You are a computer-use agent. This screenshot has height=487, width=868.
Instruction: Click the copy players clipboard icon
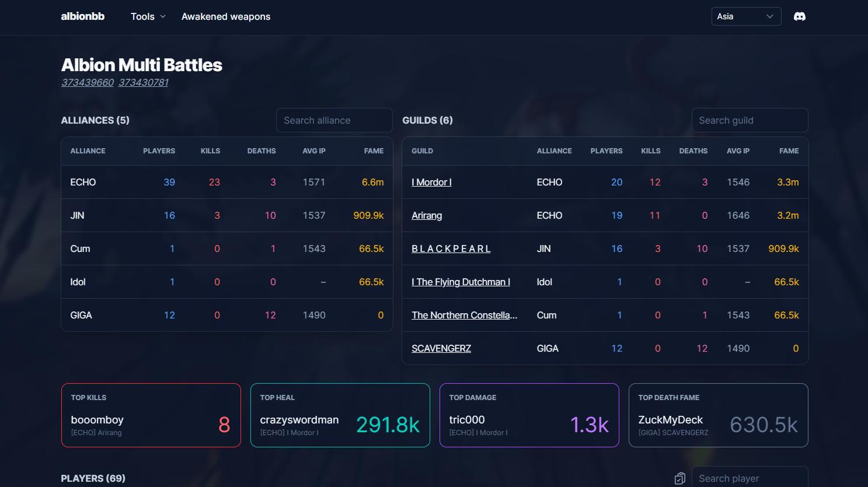click(x=680, y=478)
